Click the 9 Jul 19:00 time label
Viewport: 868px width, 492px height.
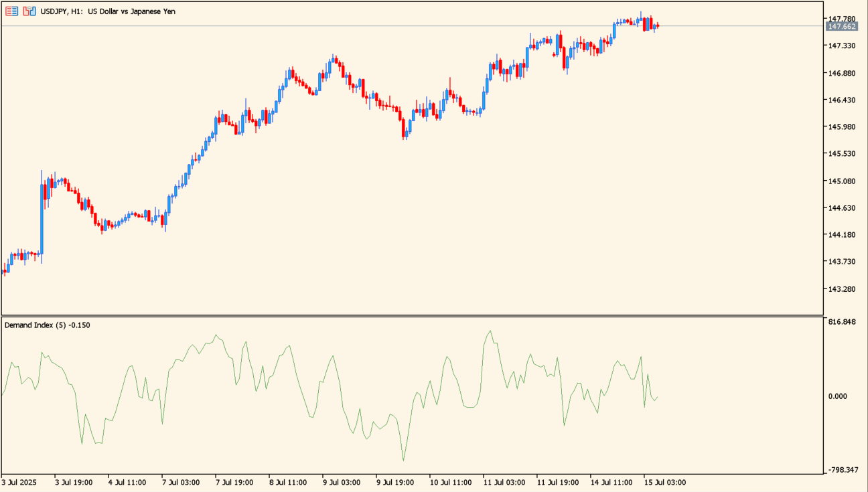point(395,483)
